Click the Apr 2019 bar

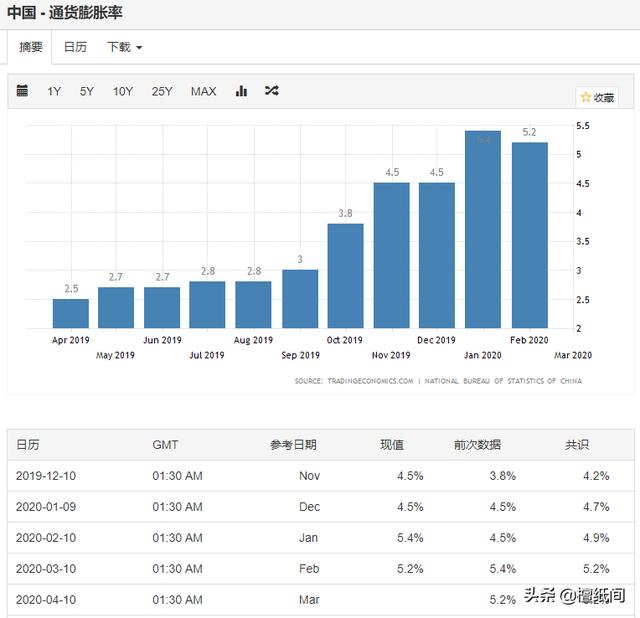pos(71,313)
